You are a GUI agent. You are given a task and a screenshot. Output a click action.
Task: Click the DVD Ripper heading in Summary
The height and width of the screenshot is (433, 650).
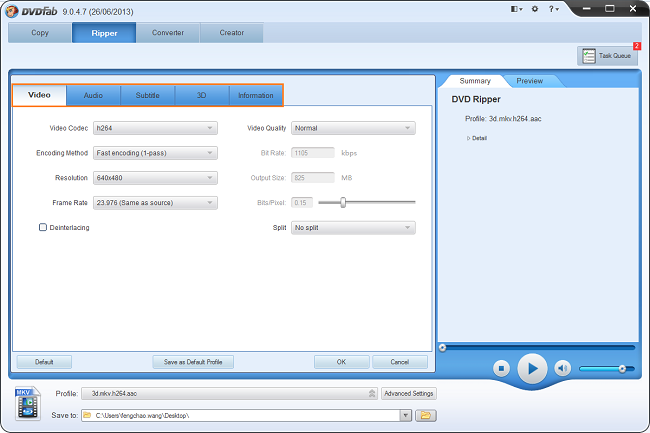[x=476, y=99]
